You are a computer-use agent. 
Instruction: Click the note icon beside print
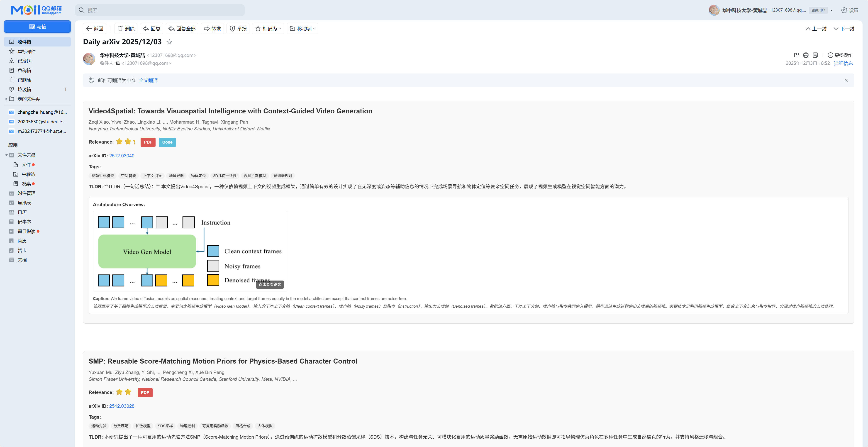815,55
